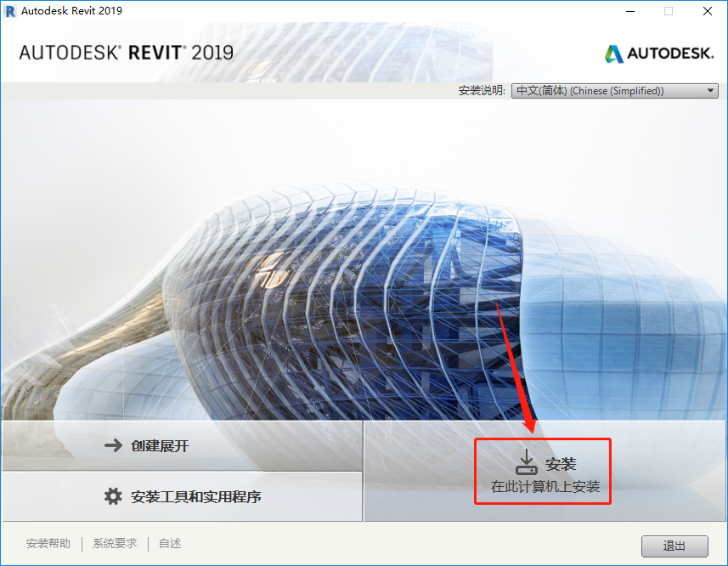728x566 pixels.
Task: Open the 安装说明 language dropdown
Action: [615, 91]
